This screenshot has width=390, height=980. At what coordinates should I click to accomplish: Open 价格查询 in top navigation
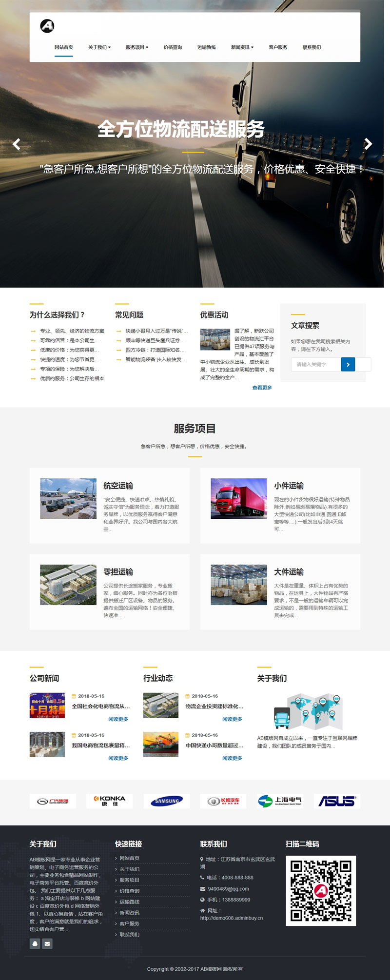pyautogui.click(x=173, y=47)
